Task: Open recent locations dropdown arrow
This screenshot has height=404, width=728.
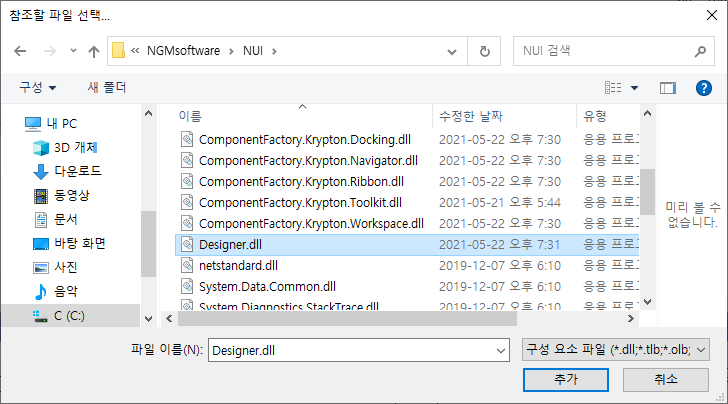Action: click(73, 51)
